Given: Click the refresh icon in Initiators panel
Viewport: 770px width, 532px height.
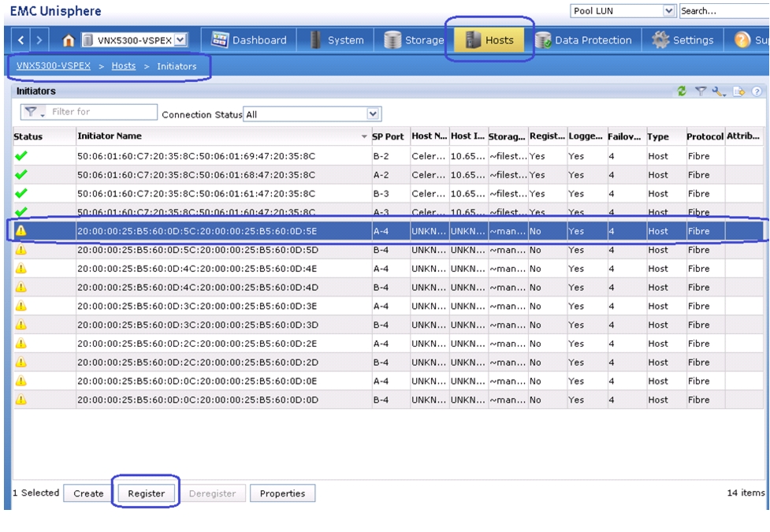Looking at the screenshot, I should click(682, 91).
